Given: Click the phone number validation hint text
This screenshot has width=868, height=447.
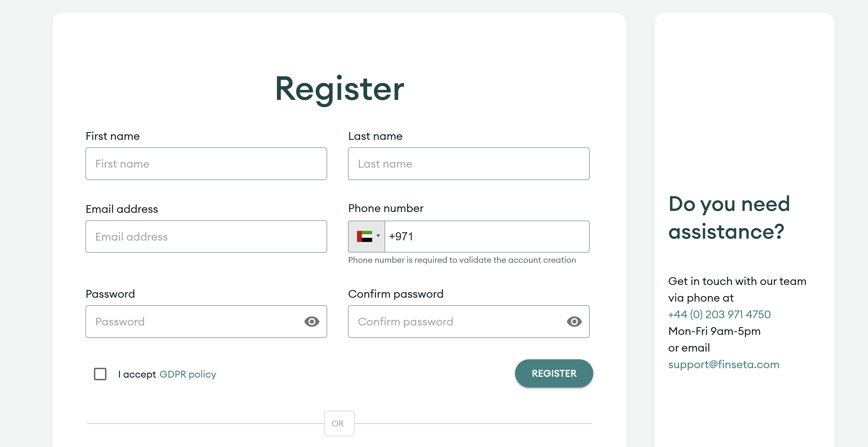Looking at the screenshot, I should click(x=462, y=260).
